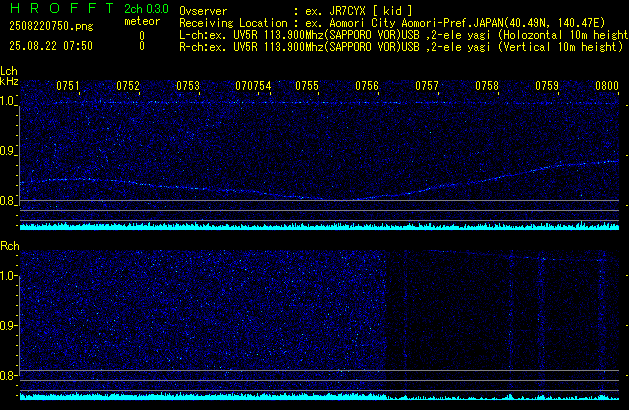Click the Rch 0.8 frequency axis label
629x410 pixels.
tap(8, 375)
